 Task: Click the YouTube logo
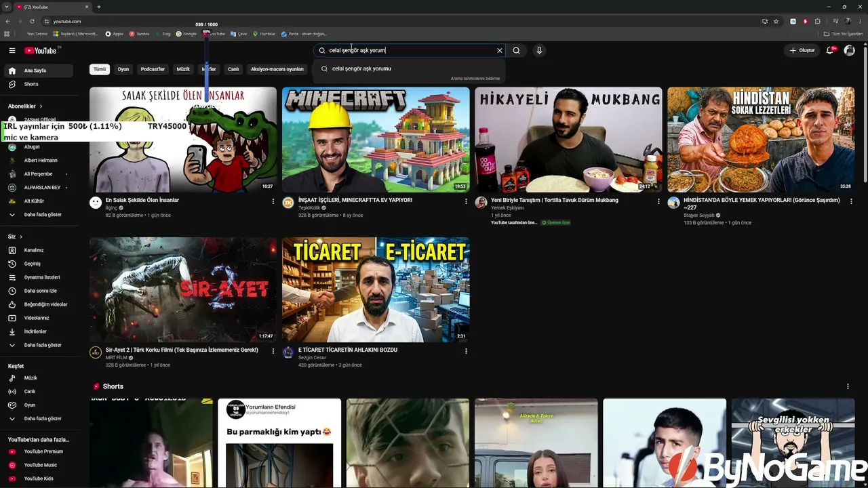click(42, 50)
